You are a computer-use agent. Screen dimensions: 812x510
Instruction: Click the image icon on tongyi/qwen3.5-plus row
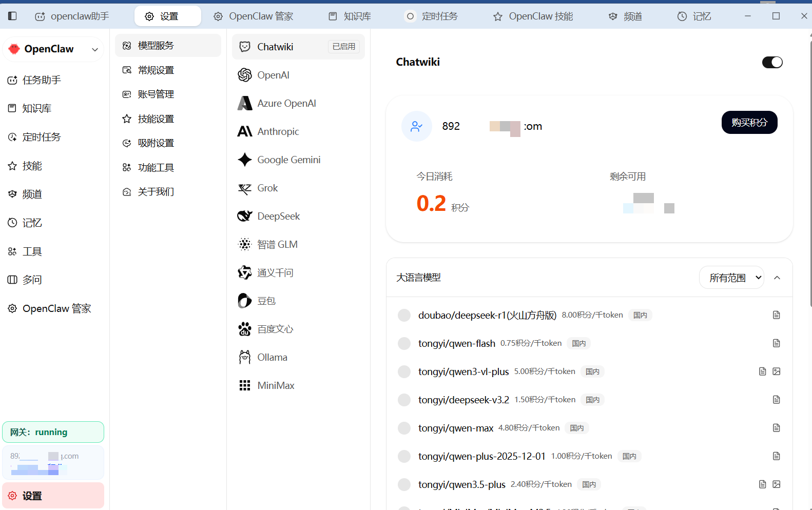coord(777,484)
